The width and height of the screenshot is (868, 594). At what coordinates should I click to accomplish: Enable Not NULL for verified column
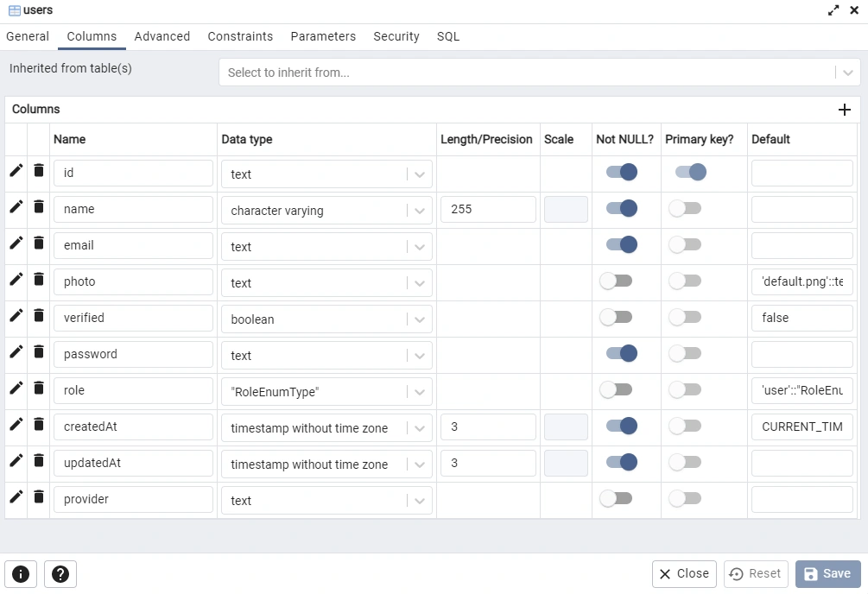click(x=616, y=317)
